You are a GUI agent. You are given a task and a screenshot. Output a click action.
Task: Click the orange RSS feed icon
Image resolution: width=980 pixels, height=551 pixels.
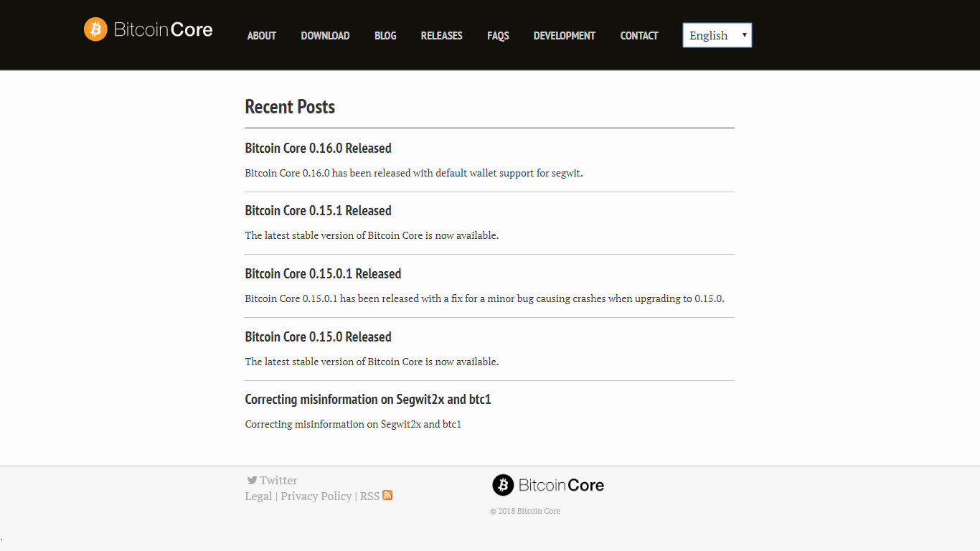pyautogui.click(x=387, y=495)
